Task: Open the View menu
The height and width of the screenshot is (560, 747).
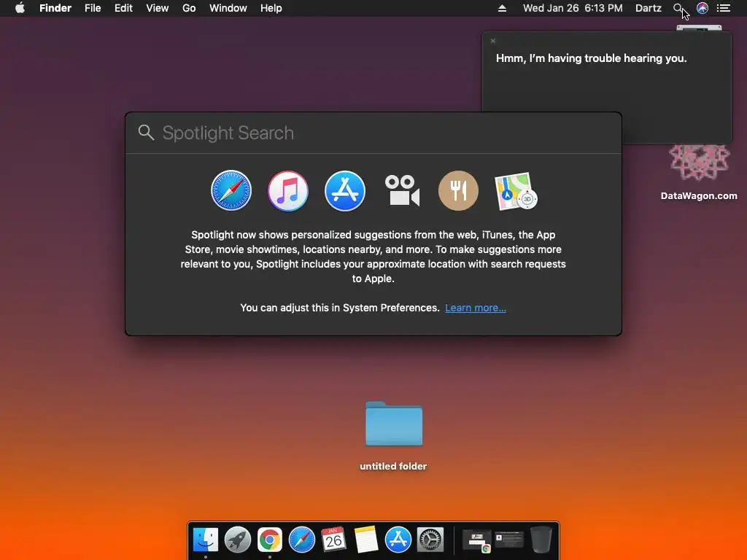Action: click(x=158, y=8)
